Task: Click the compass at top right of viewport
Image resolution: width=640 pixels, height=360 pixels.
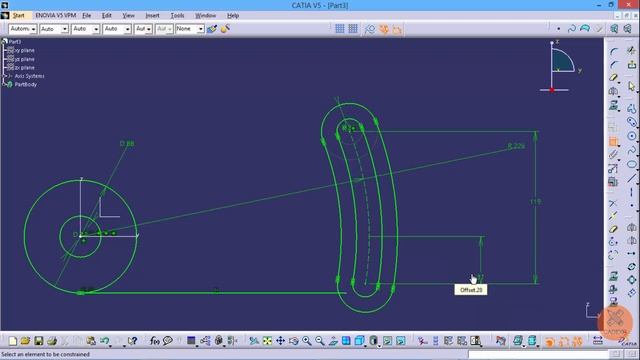Action: click(x=560, y=66)
